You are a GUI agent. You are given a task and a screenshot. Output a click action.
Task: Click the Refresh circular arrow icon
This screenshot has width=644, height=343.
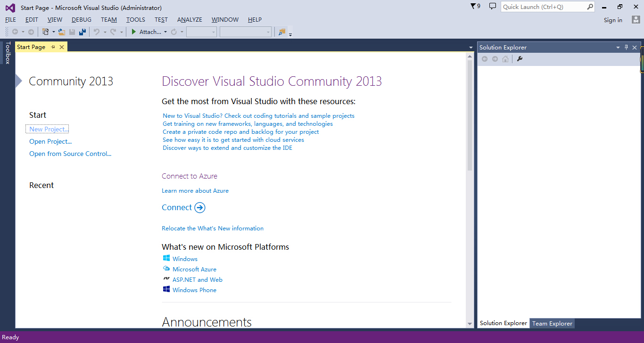click(174, 32)
